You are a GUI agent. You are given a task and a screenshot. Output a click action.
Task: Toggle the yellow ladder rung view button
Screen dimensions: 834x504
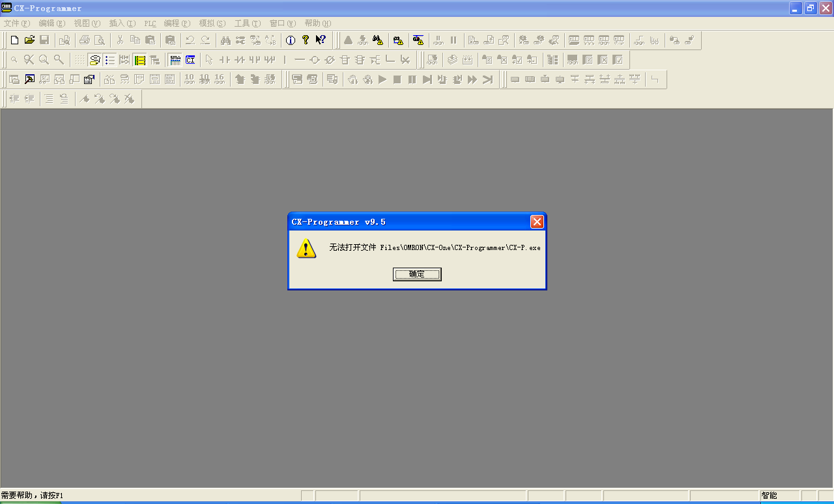coord(139,60)
